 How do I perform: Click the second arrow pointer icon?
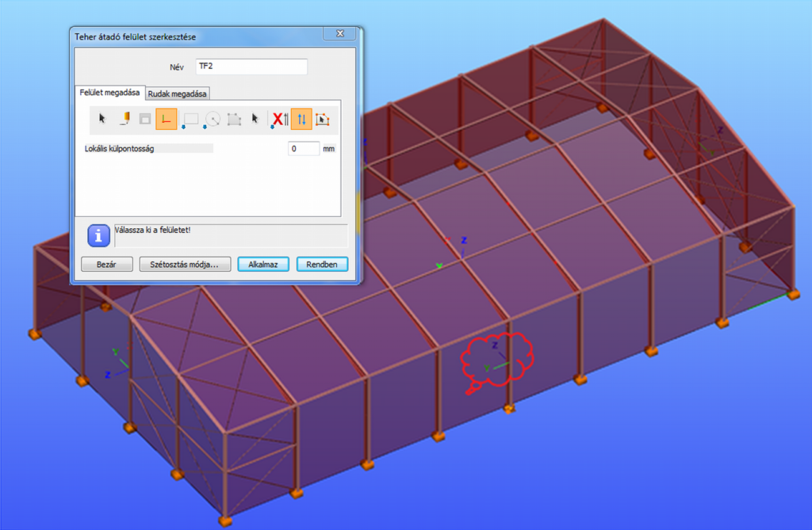tap(255, 119)
